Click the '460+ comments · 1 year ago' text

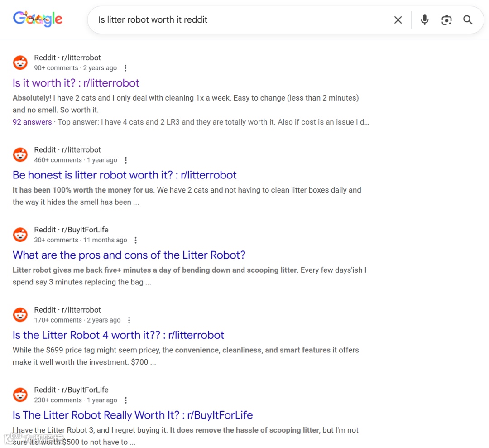(x=76, y=160)
